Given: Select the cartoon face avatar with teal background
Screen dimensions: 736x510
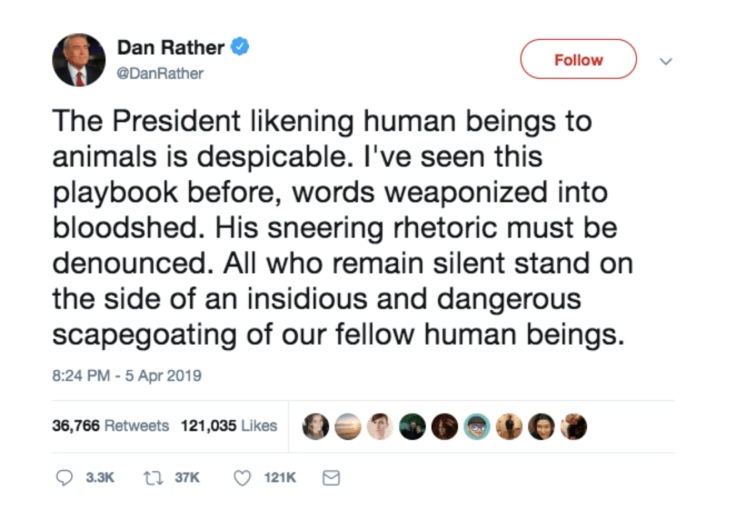Looking at the screenshot, I should pos(477,426).
